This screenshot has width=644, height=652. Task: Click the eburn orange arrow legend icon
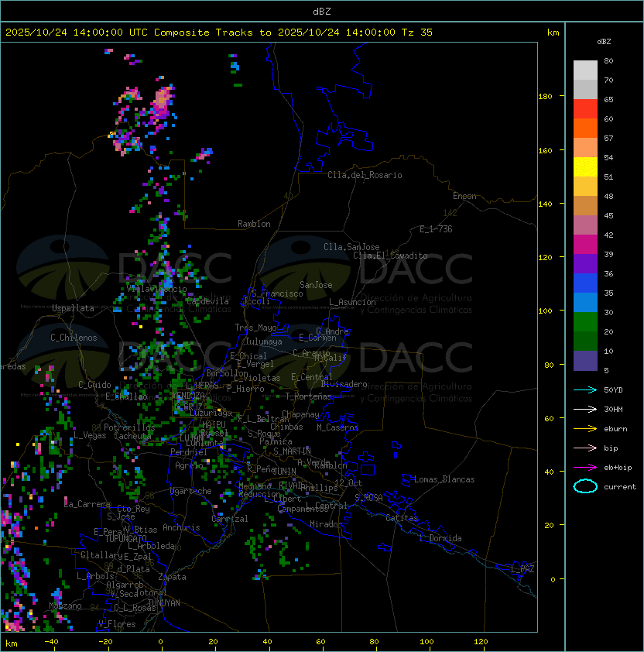pyautogui.click(x=585, y=429)
